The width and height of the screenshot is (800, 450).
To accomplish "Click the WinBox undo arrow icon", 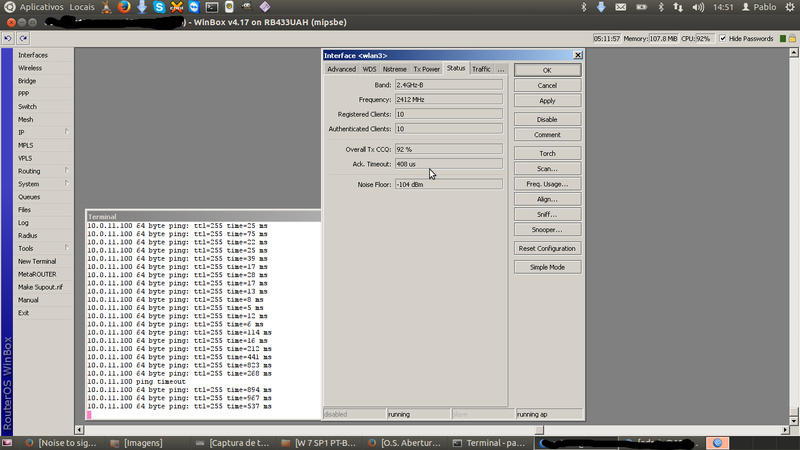I will click(8, 38).
